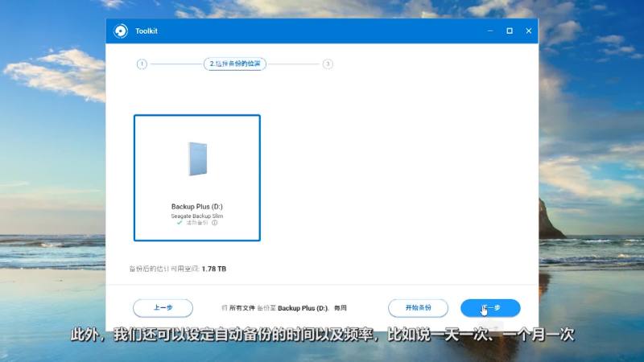
Task: Click the blue next step button
Action: coord(490,308)
